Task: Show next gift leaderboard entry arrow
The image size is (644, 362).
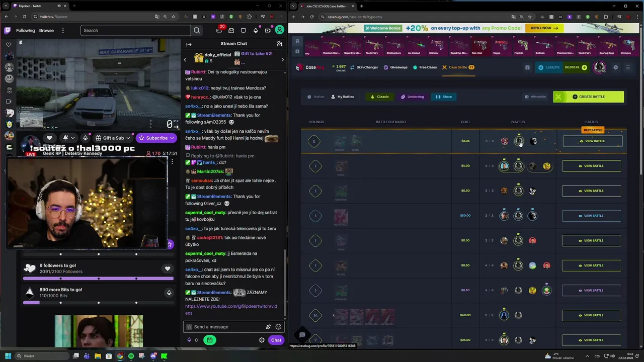Action: (x=282, y=60)
